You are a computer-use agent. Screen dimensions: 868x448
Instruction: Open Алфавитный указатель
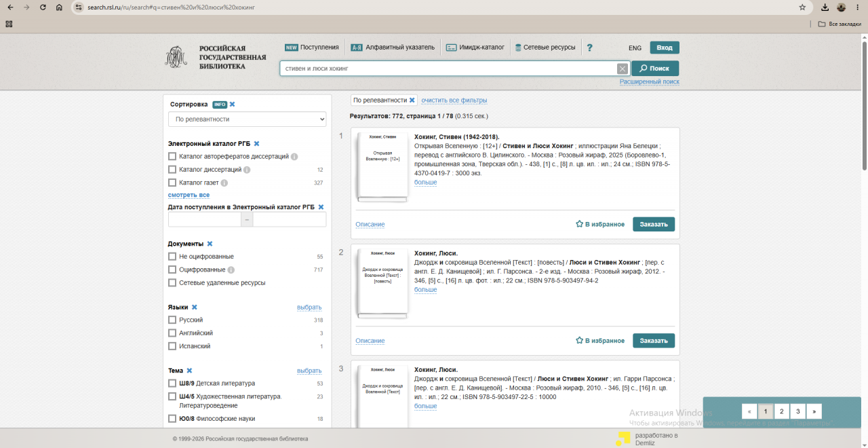tap(393, 48)
